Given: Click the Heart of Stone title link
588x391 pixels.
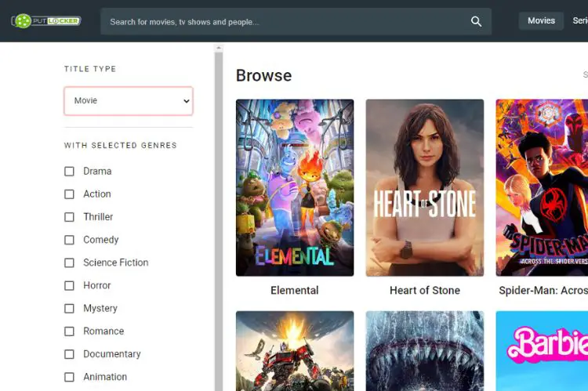Looking at the screenshot, I should (425, 291).
